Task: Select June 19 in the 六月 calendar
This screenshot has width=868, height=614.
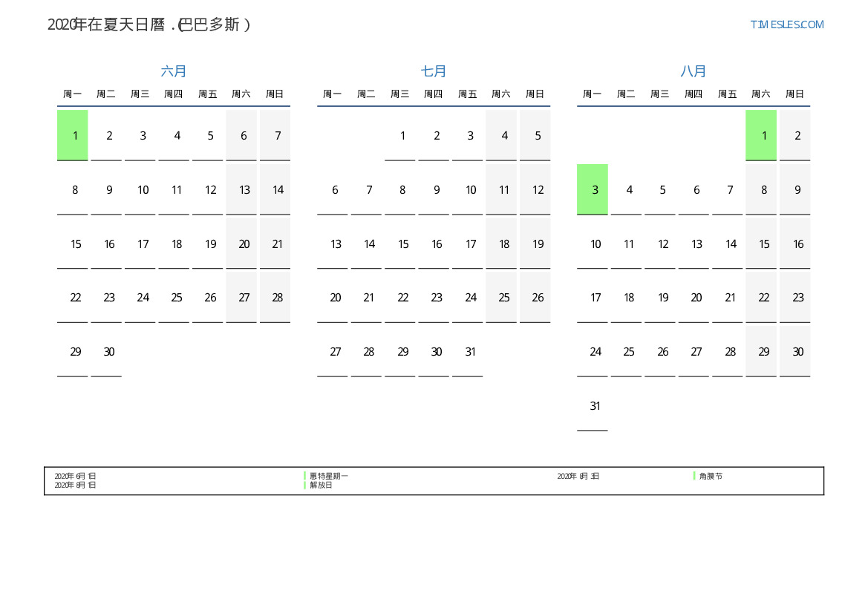Action: pyautogui.click(x=211, y=244)
